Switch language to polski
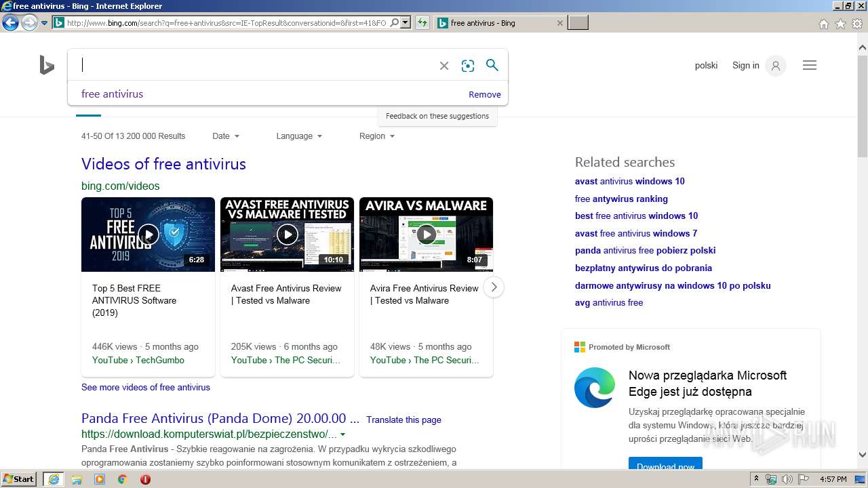This screenshot has width=868, height=488. [706, 66]
